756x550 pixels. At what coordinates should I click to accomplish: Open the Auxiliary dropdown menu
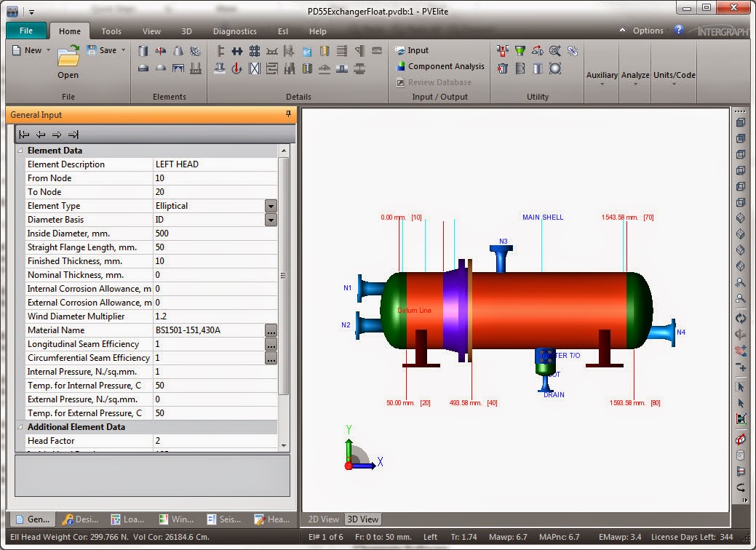point(602,75)
